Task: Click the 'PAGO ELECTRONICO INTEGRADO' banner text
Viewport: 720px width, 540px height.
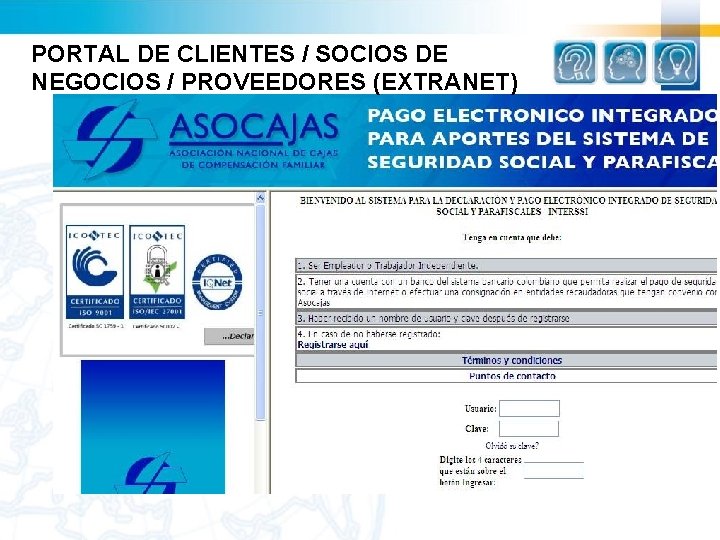Action: coord(542,115)
